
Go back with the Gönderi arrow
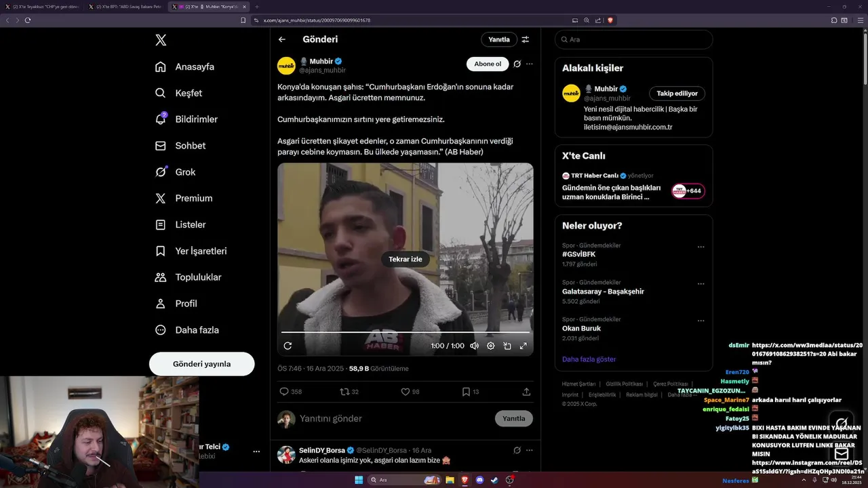(282, 39)
